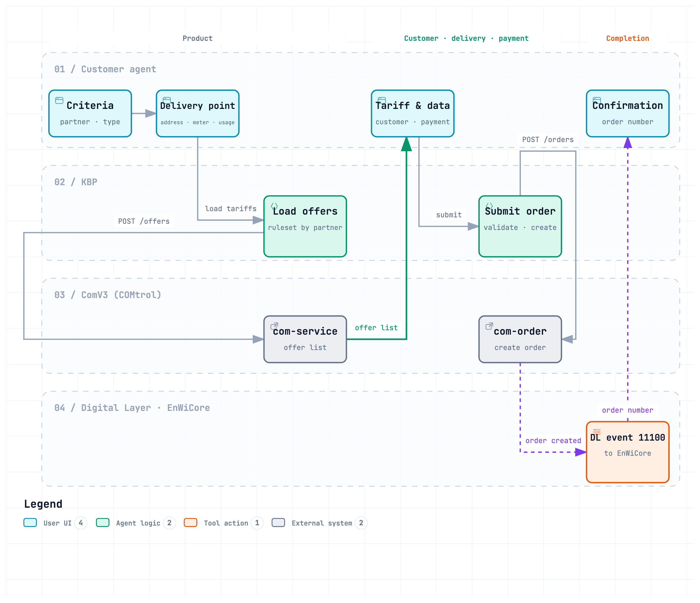The image size is (700, 603).
Task: Click the User UI count badge 4
Action: coord(81,523)
